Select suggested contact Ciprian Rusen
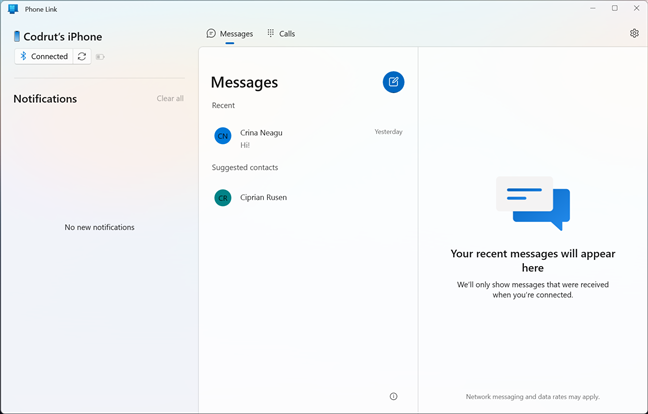The width and height of the screenshot is (648, 414). tap(308, 197)
